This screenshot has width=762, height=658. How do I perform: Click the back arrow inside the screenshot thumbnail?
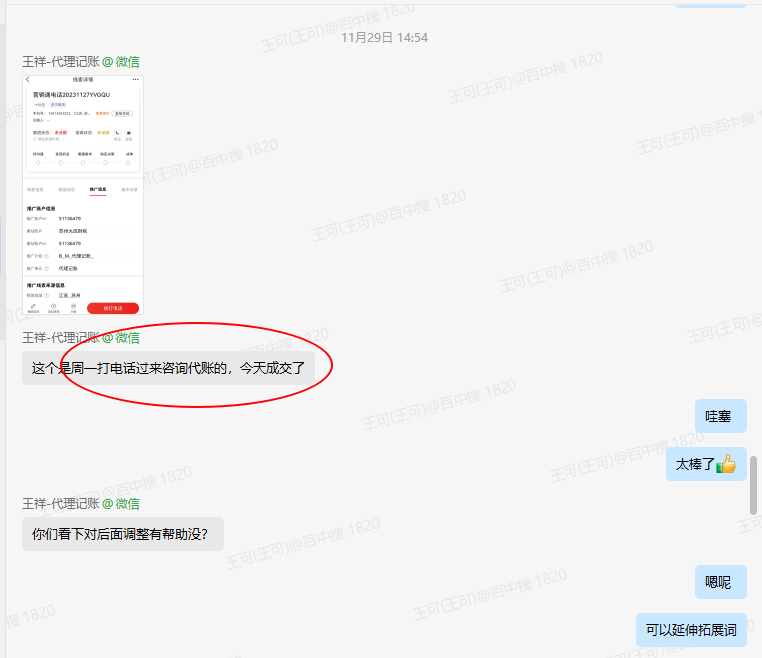pyautogui.click(x=28, y=80)
